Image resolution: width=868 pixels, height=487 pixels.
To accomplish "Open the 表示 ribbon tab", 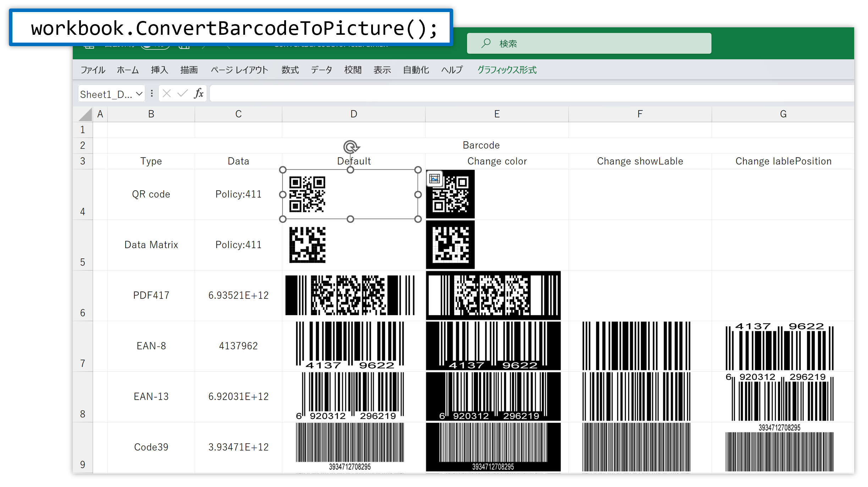I will point(382,70).
